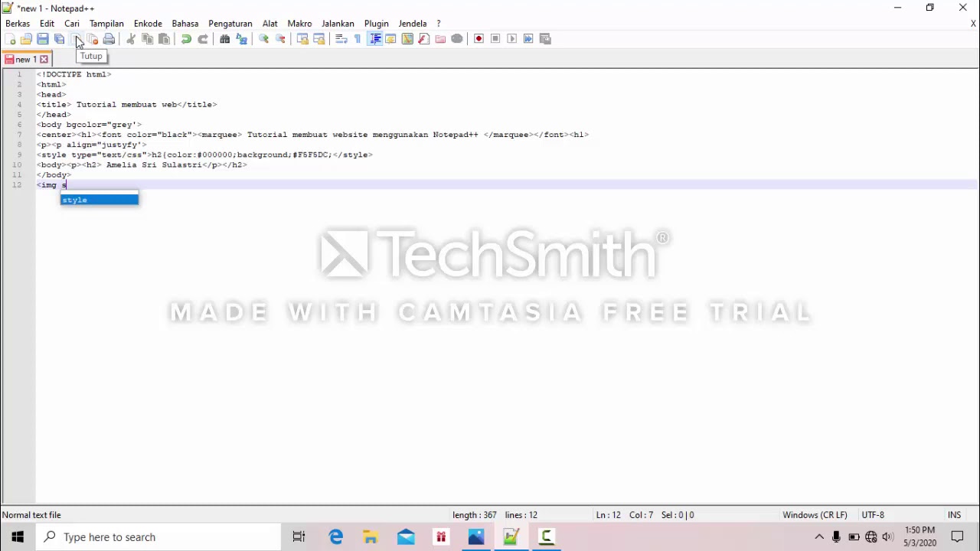
Task: Open the Edit menu
Action: (47, 24)
